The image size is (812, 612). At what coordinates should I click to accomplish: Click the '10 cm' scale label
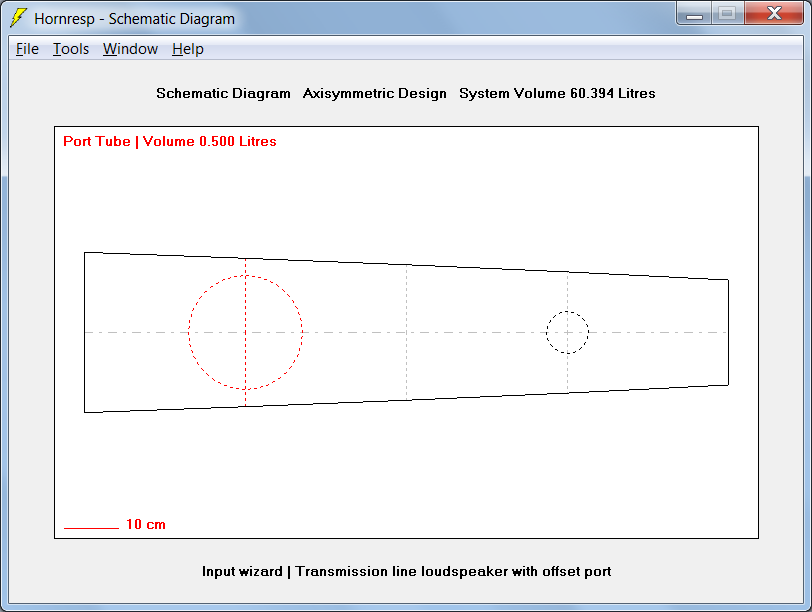point(146,524)
